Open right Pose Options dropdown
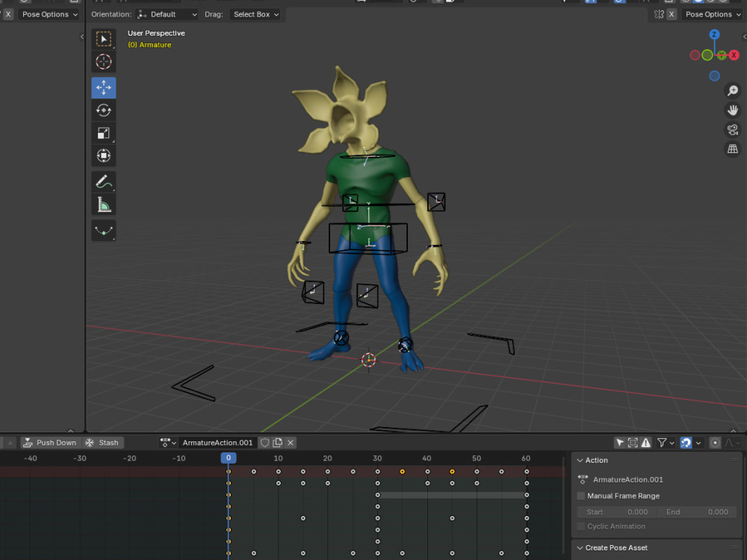The height and width of the screenshot is (560, 747). tap(713, 14)
